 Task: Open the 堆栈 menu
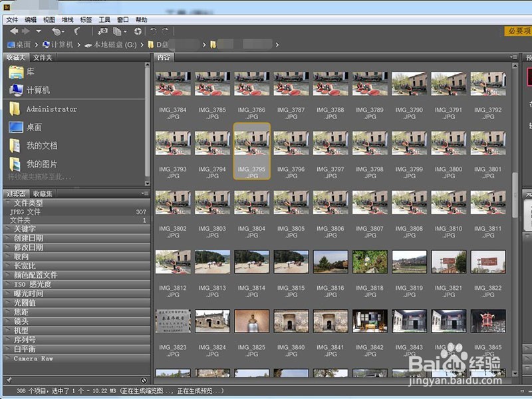68,20
